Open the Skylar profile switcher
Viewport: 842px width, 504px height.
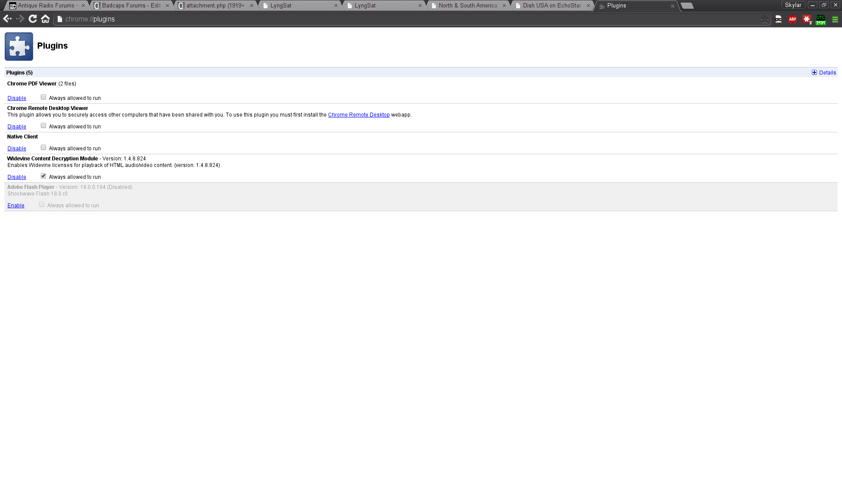click(x=793, y=5)
